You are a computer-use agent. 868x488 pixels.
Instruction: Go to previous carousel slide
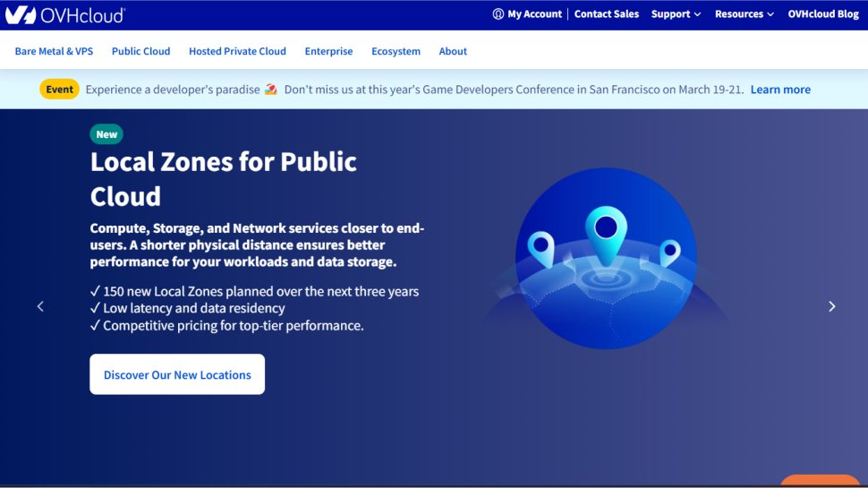coord(40,306)
